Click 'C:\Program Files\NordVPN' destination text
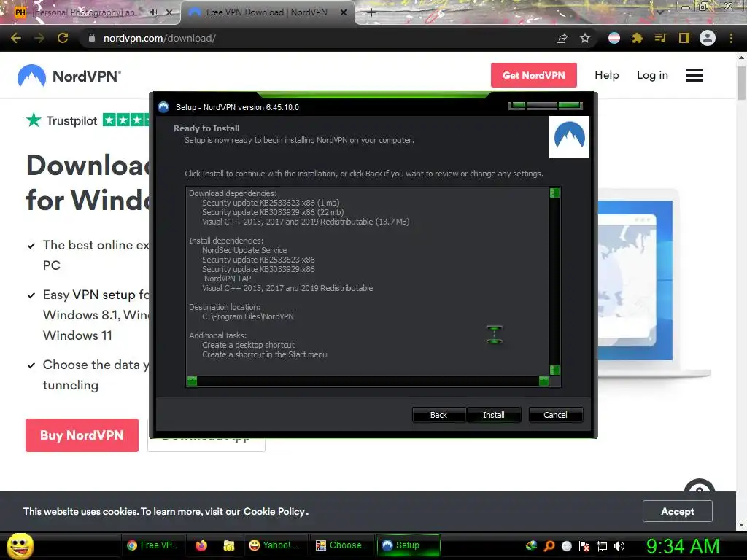747x560 pixels. 248,316
